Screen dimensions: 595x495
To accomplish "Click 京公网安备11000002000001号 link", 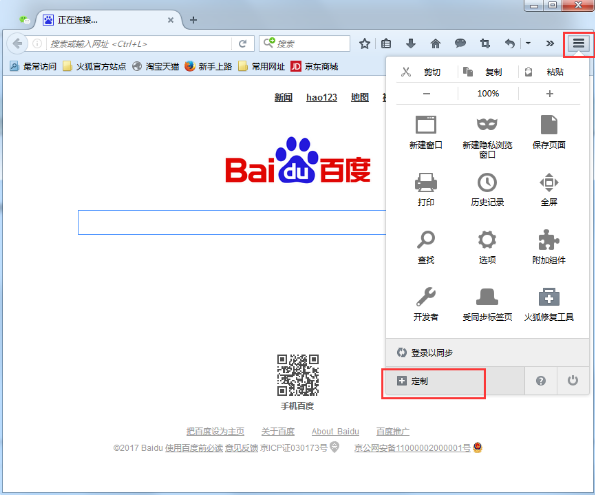I will (412, 448).
